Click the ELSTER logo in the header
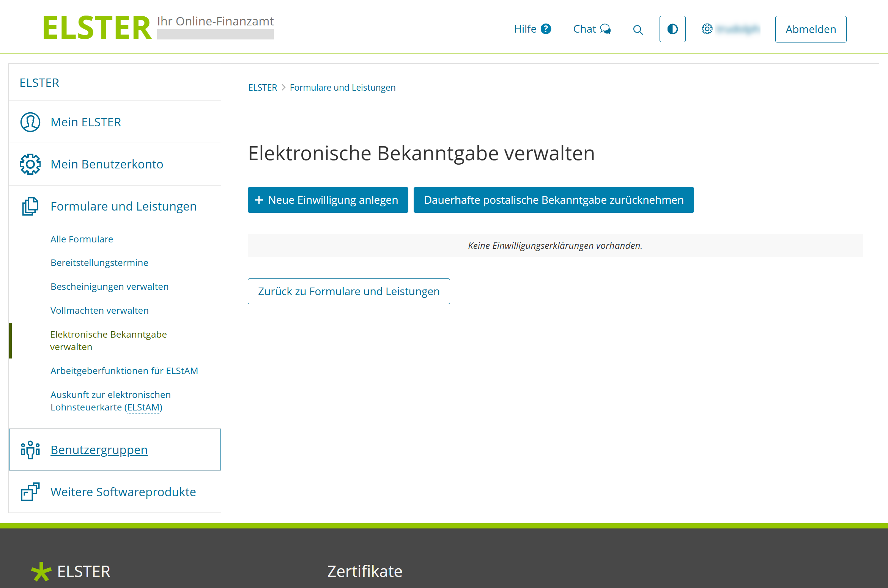The height and width of the screenshot is (588, 888). point(97,28)
